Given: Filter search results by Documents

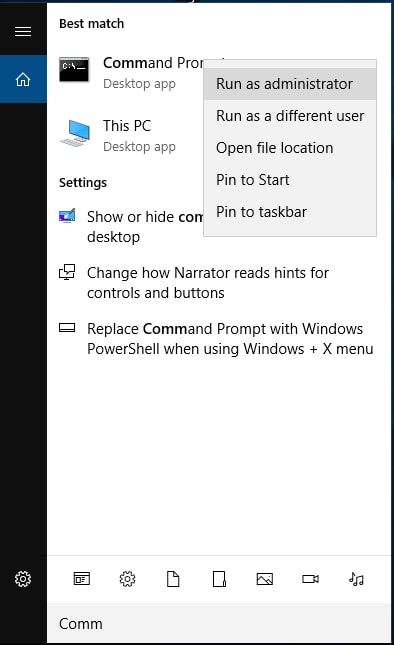Looking at the screenshot, I should [x=173, y=579].
